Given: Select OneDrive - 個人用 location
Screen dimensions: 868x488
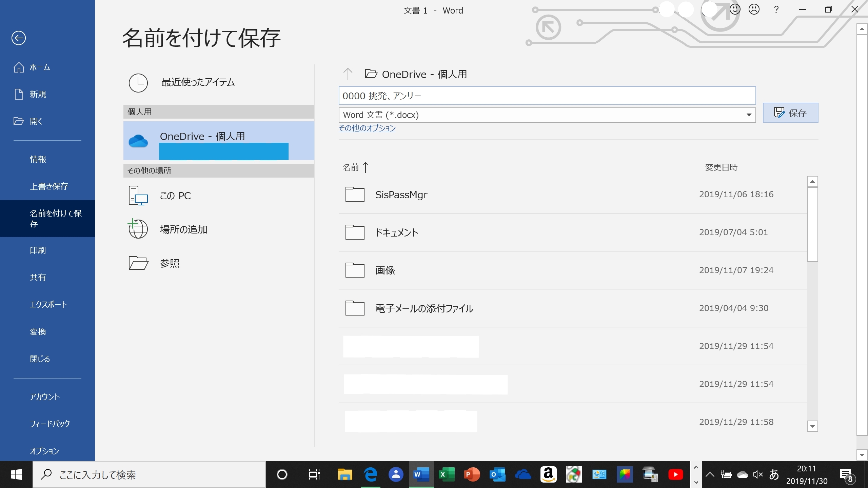Looking at the screenshot, I should 219,141.
